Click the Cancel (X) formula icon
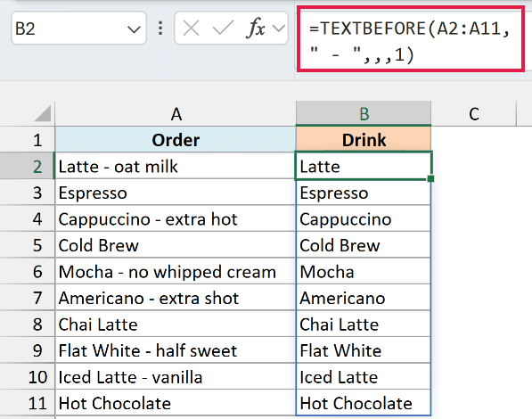This screenshot has width=532, height=419. [191, 29]
